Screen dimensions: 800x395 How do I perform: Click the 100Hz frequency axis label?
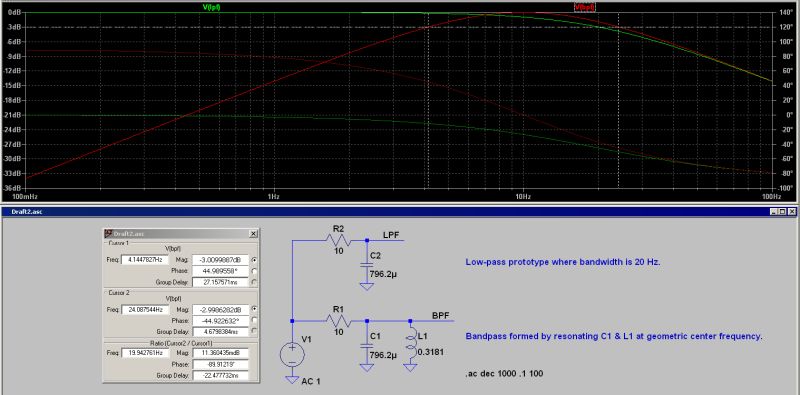pyautogui.click(x=771, y=196)
